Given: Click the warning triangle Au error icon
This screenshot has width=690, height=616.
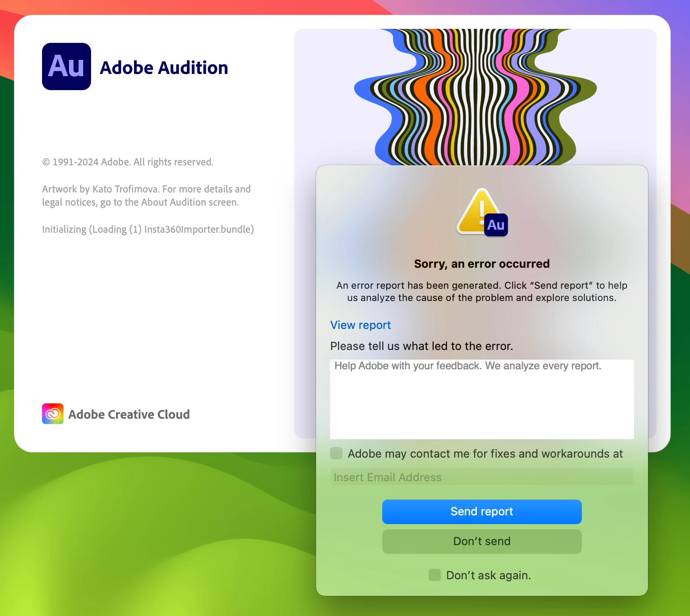Looking at the screenshot, I should (482, 213).
